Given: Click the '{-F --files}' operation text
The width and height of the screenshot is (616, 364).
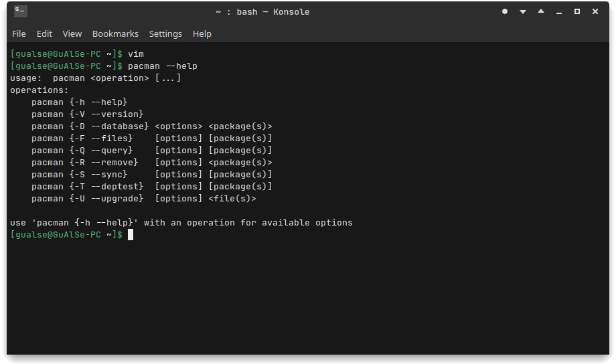Looking at the screenshot, I should (x=101, y=139).
